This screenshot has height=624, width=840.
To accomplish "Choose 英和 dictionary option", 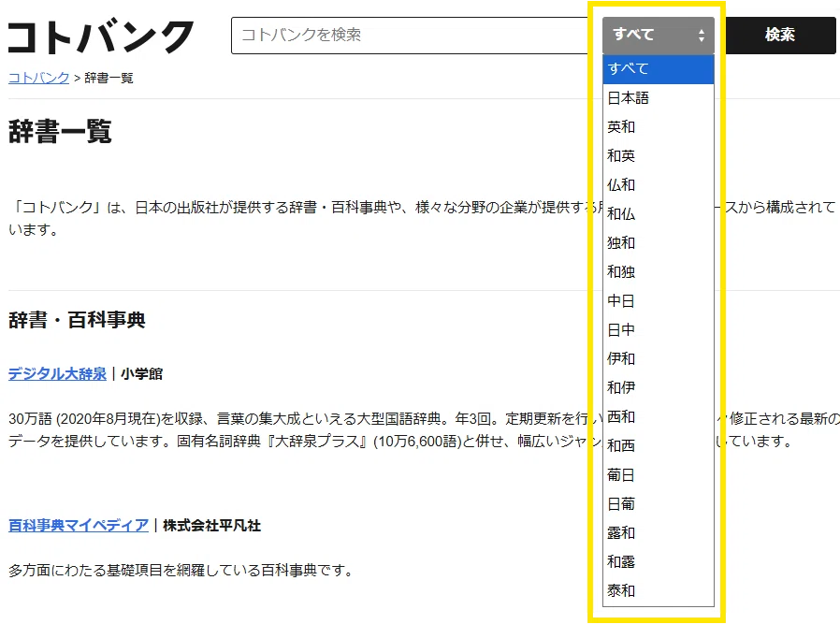I will coord(659,127).
